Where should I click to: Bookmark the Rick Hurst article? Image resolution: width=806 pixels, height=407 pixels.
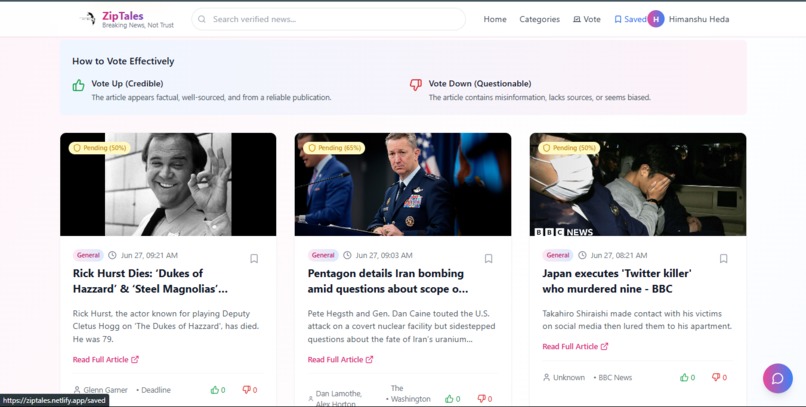[x=254, y=258]
